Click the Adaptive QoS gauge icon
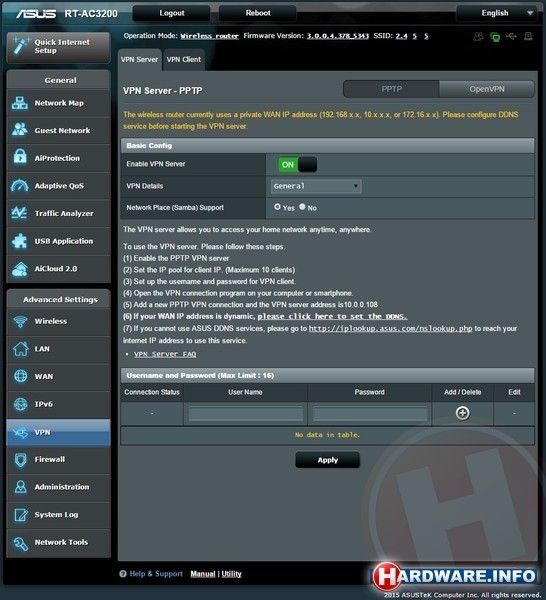 click(x=20, y=186)
